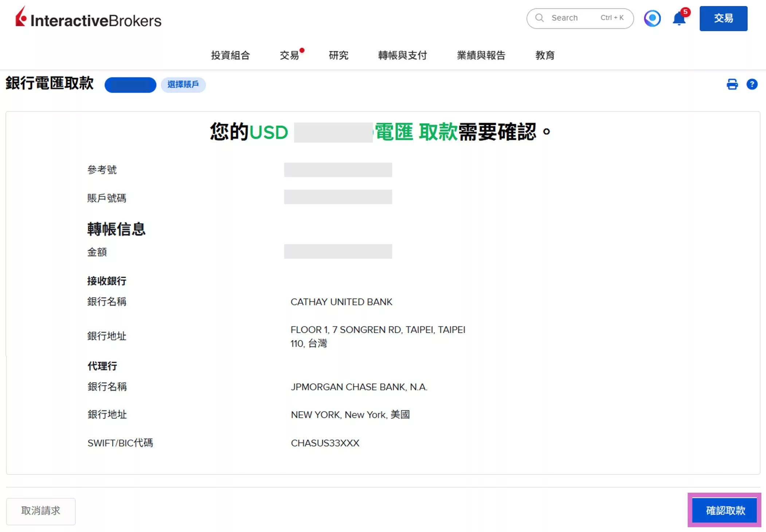Click the 110, 台灣 address line
The image size is (766, 532).
(309, 343)
